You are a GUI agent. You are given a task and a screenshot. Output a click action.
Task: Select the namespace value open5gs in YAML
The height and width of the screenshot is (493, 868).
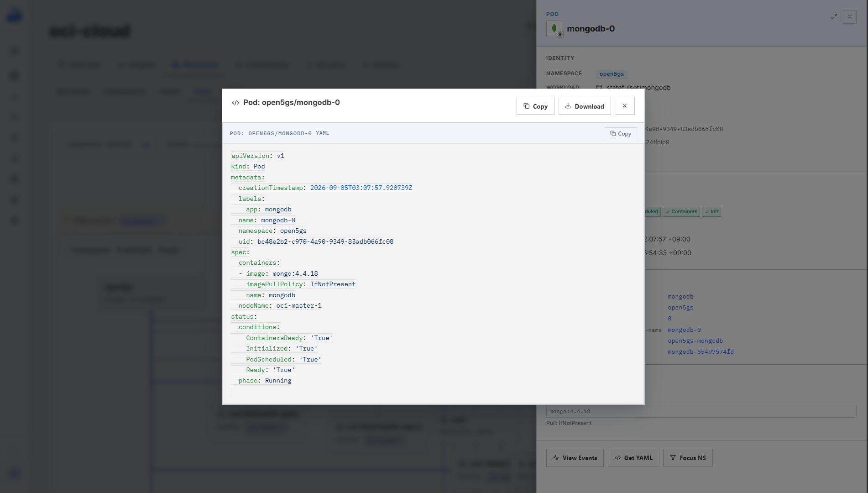[x=293, y=231]
